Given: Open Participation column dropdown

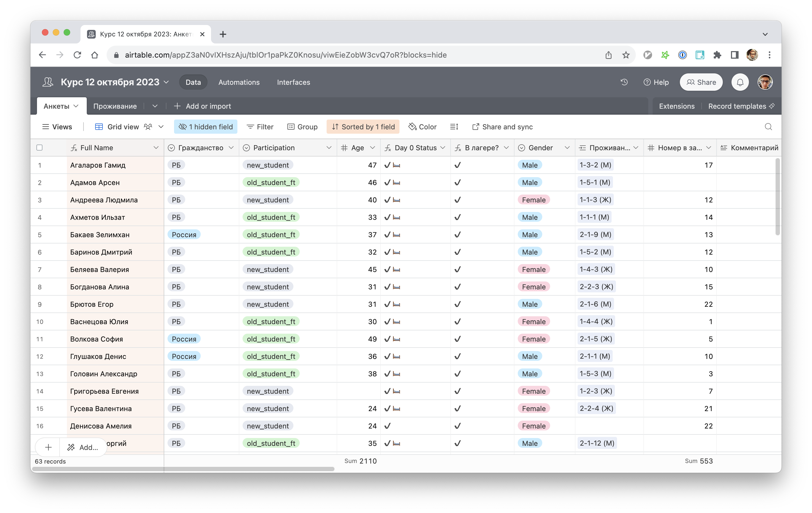Looking at the screenshot, I should pyautogui.click(x=329, y=148).
